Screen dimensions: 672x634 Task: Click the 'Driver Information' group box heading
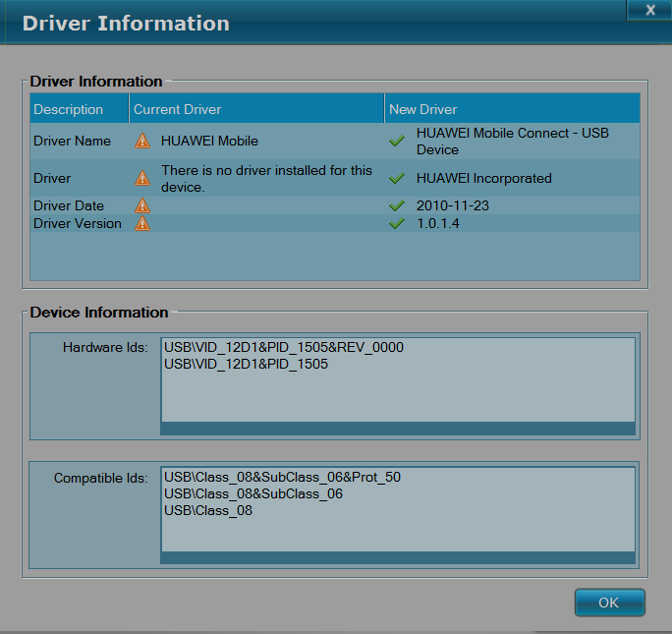click(x=96, y=81)
